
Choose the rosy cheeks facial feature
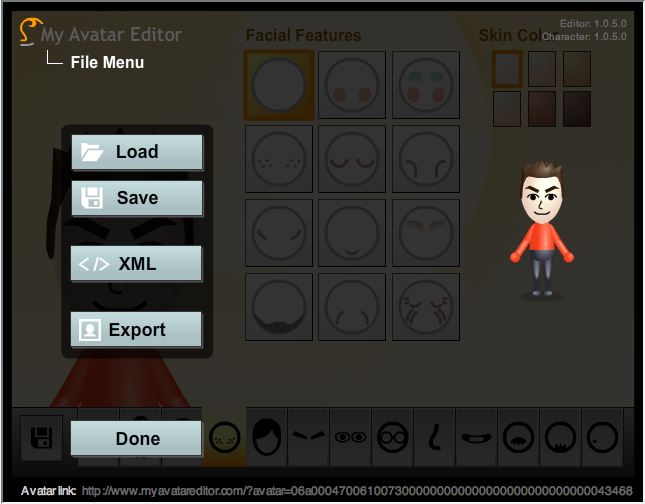coord(352,85)
